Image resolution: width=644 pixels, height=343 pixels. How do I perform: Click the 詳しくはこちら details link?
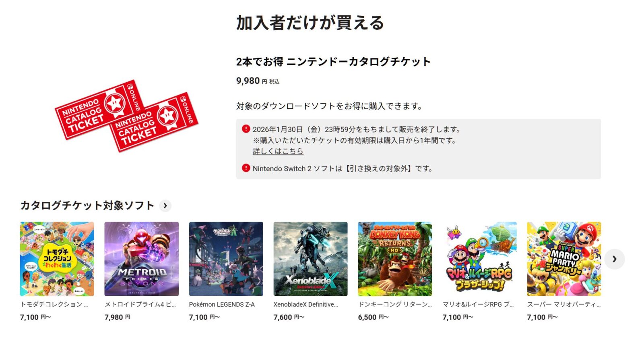coord(278,151)
